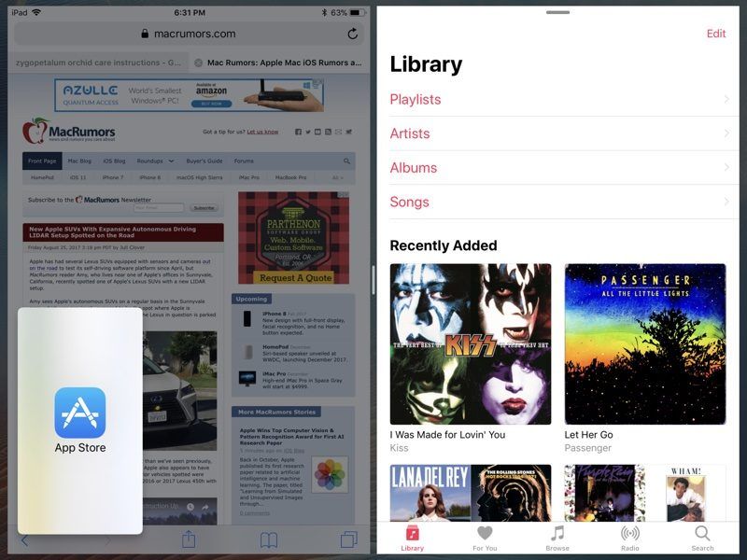Image resolution: width=747 pixels, height=560 pixels.
Task: Tap Edit in Music Library
Action: click(x=715, y=34)
